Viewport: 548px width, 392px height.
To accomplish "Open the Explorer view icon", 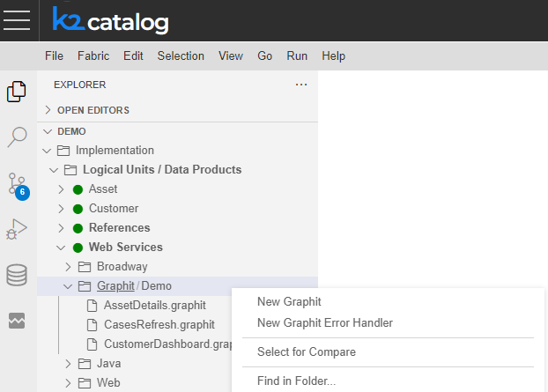I will pos(17,92).
